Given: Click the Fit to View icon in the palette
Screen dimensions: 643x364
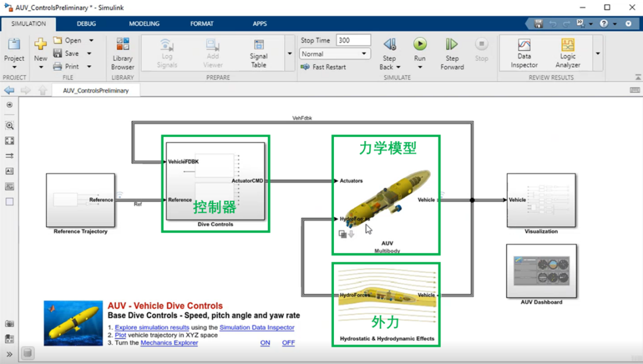Looking at the screenshot, I should [x=10, y=141].
